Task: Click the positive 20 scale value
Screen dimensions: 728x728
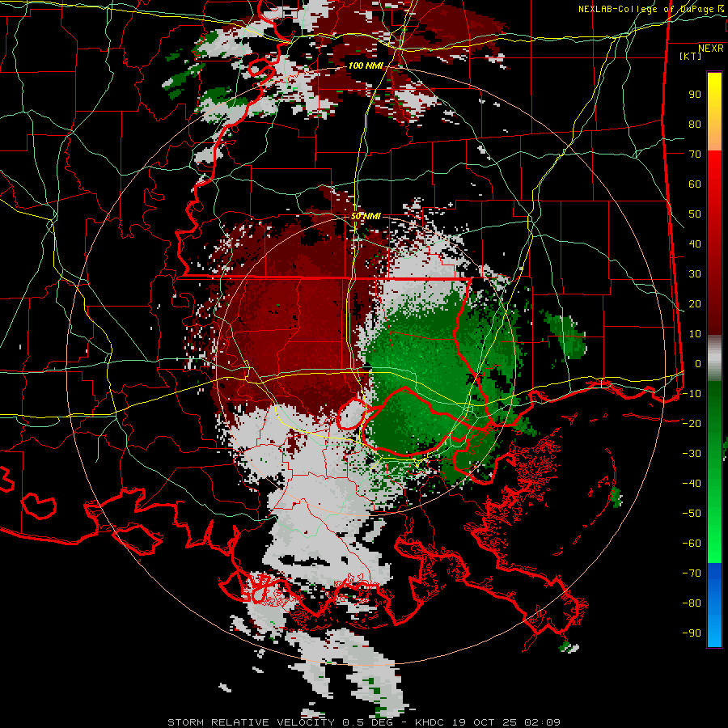Action: click(x=695, y=303)
